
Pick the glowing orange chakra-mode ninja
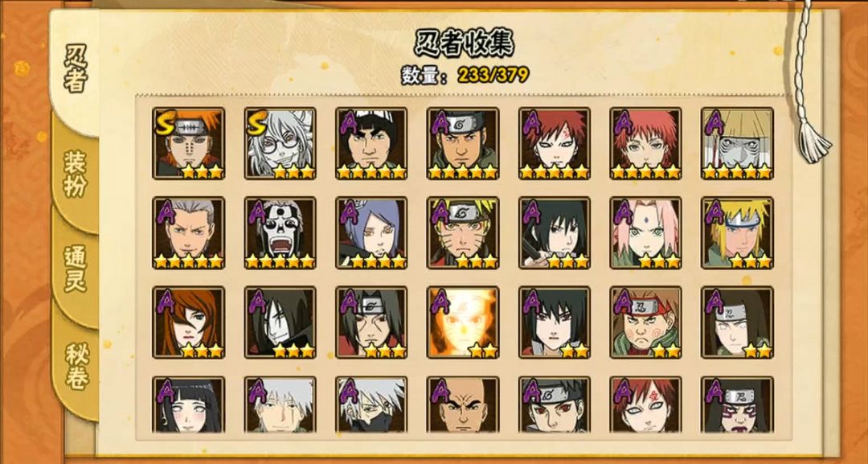pos(463,322)
